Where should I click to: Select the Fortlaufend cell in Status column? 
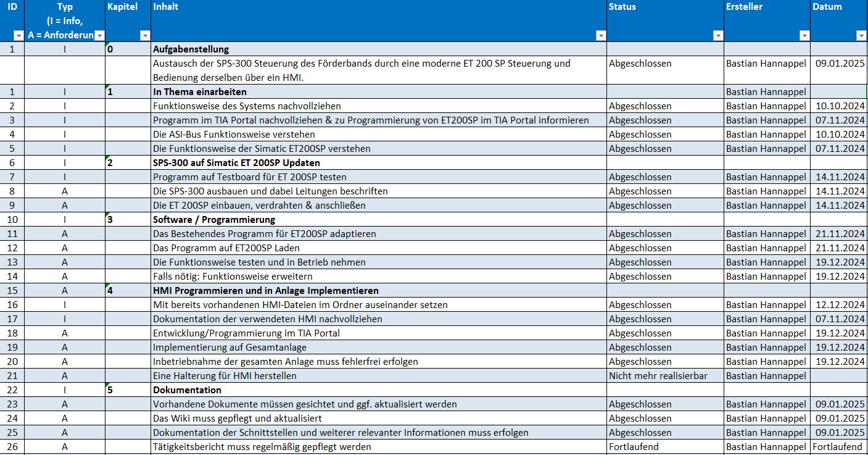(x=634, y=447)
